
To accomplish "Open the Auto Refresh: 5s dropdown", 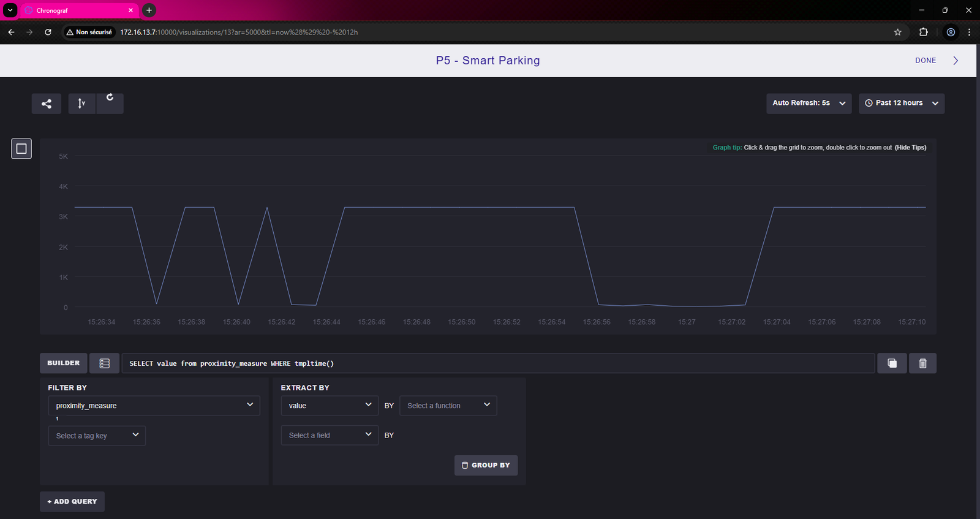I will coord(809,103).
